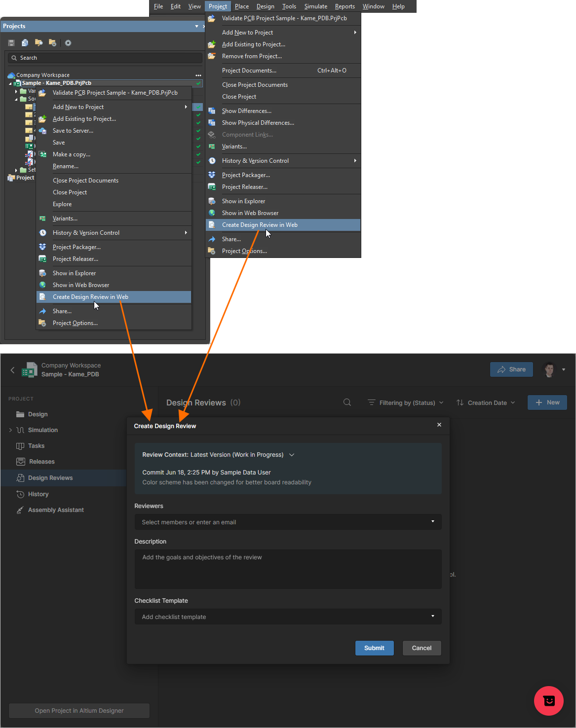This screenshot has height=728, width=576.
Task: Open the Reports menu
Action: tap(345, 6)
